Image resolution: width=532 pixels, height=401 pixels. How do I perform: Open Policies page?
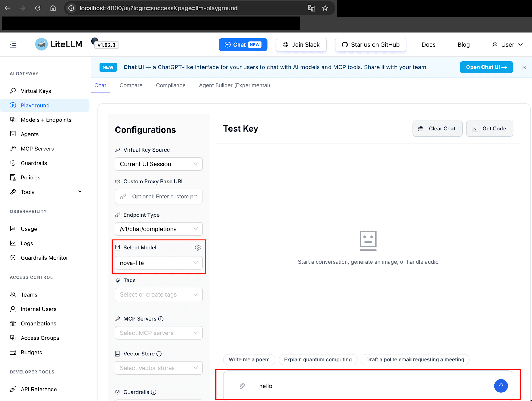[45, 177]
